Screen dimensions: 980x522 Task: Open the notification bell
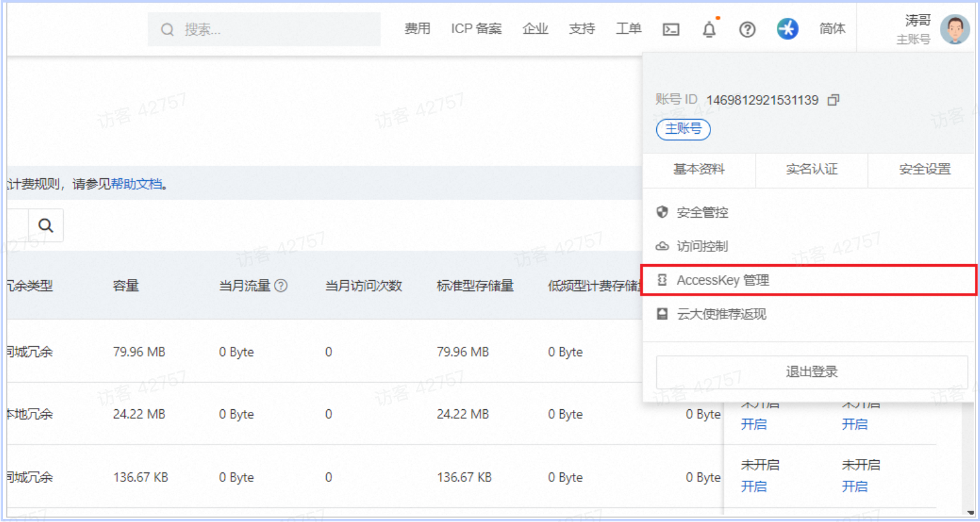tap(709, 29)
